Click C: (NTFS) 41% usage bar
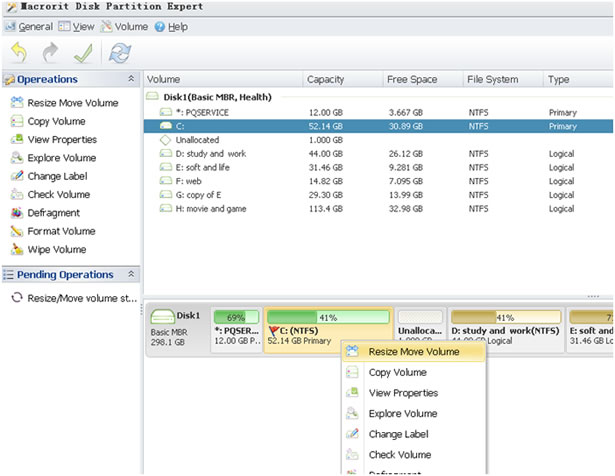615x476 pixels. pos(328,317)
